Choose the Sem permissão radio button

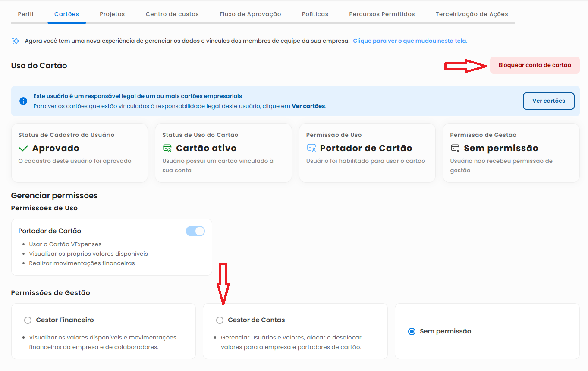(412, 331)
